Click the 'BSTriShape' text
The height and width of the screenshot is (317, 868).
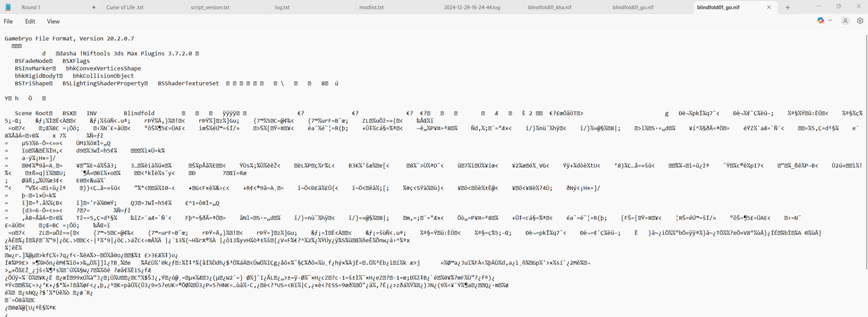(x=32, y=84)
